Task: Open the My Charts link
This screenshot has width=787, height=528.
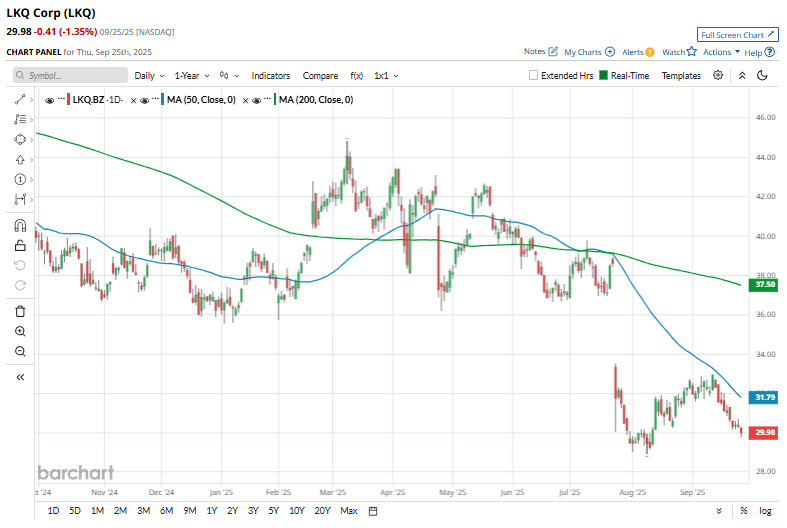Action: pos(582,52)
